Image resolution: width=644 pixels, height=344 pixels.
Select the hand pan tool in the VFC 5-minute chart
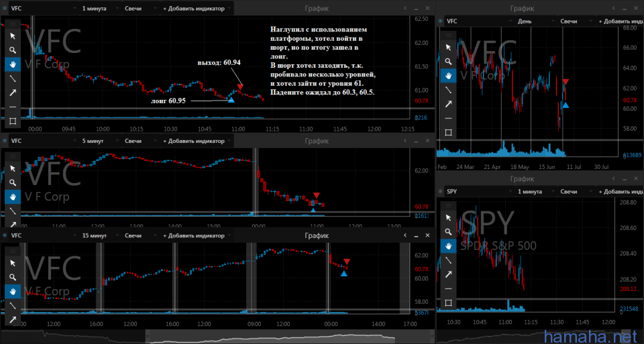click(x=13, y=196)
